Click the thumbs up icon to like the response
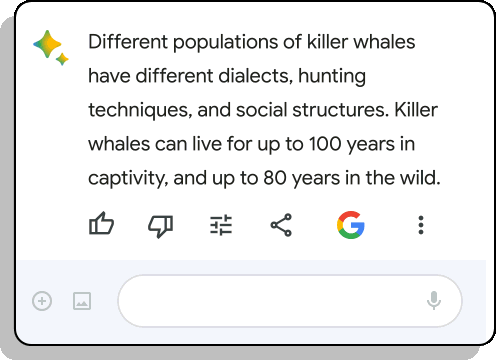The image size is (496, 360). [x=101, y=224]
